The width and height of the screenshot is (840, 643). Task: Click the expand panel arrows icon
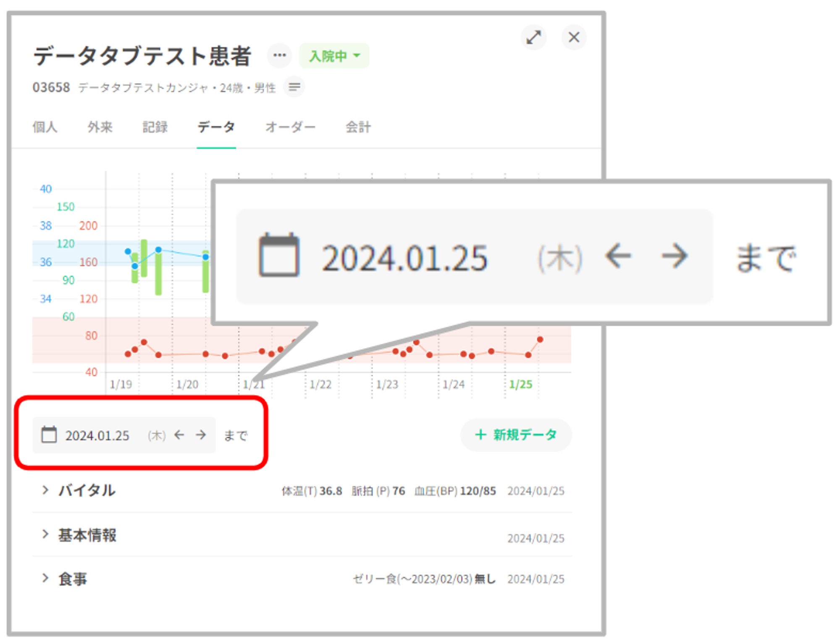coord(533,37)
